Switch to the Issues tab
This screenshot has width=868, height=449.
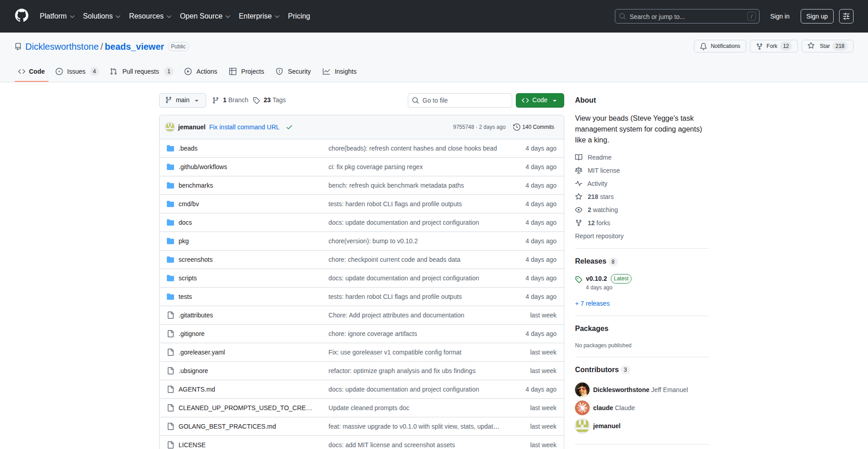[x=76, y=71]
